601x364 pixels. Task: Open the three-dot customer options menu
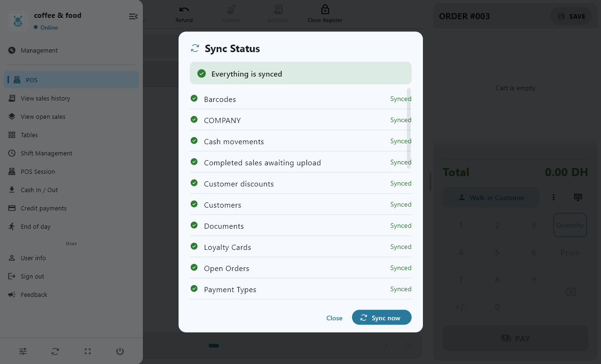click(x=554, y=197)
